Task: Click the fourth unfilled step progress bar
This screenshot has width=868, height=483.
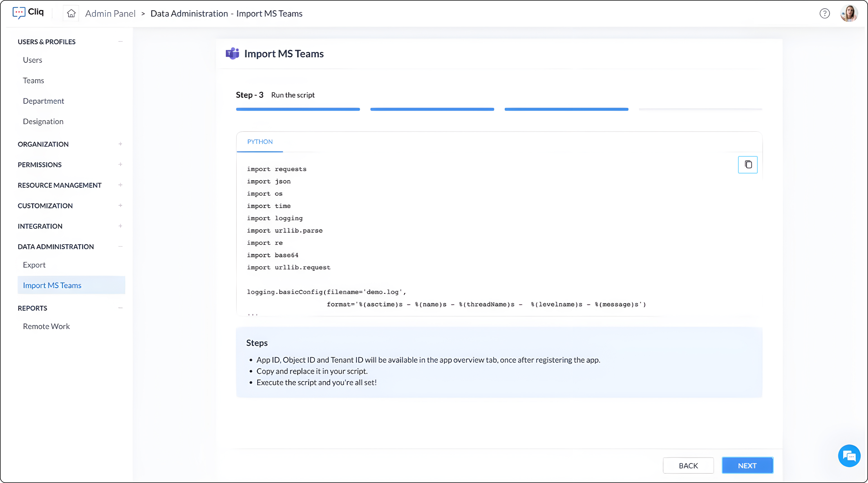Action: [x=700, y=109]
